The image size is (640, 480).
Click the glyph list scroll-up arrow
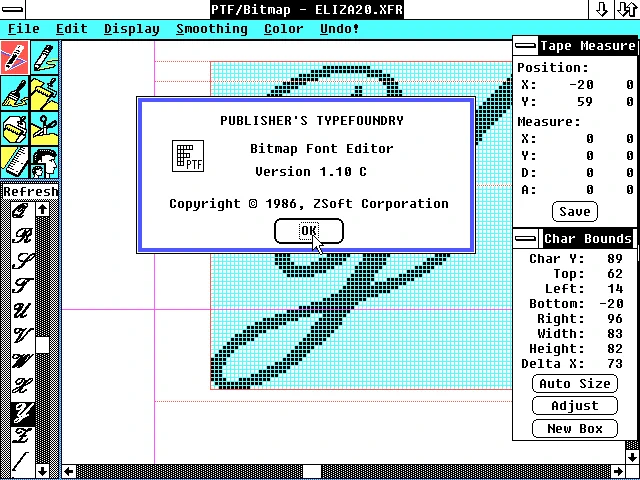pos(42,209)
